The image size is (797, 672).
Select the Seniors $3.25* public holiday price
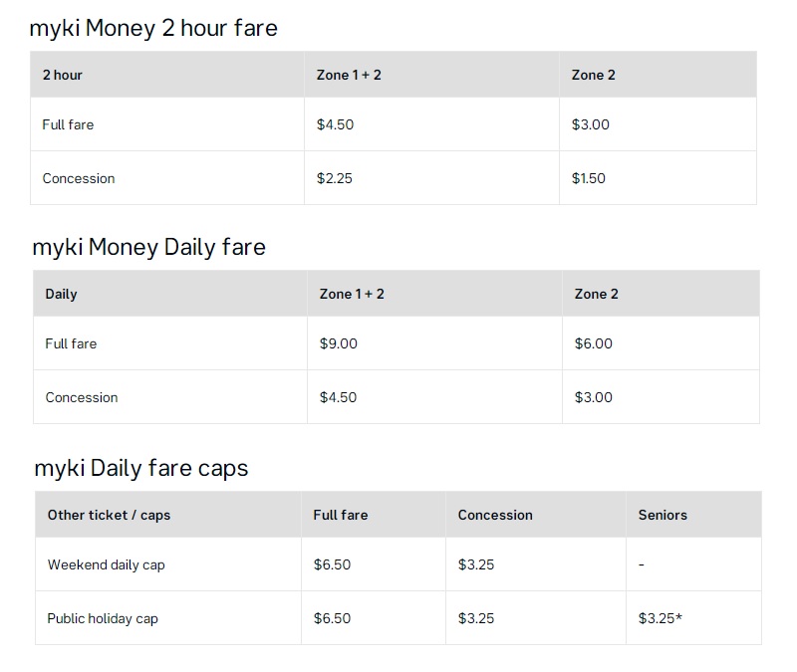tap(661, 618)
